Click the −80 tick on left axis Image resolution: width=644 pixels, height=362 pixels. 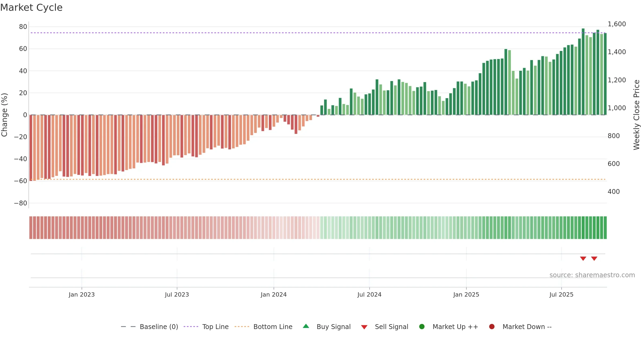coord(21,203)
